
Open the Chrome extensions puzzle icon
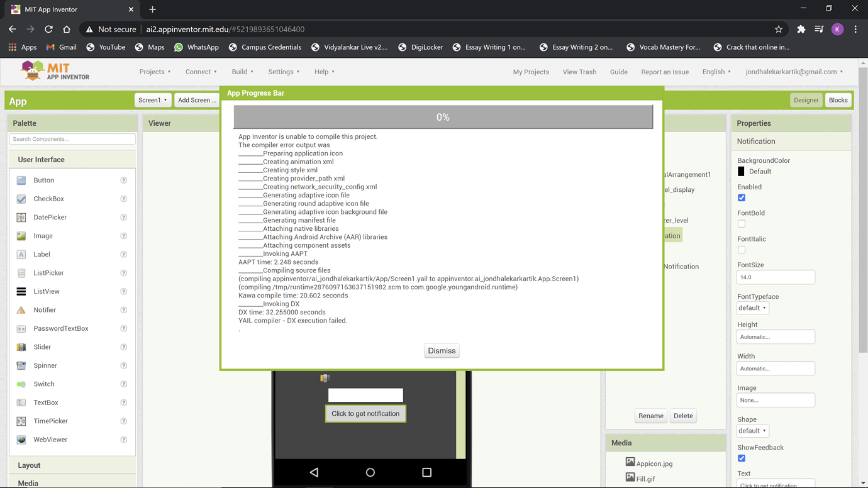801,30
